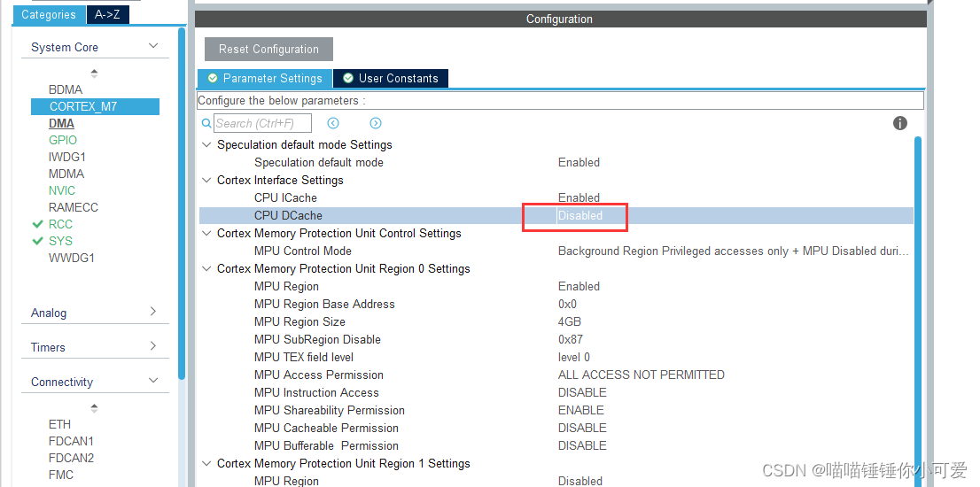
Task: Select MDMA peripheral
Action: 66,174
